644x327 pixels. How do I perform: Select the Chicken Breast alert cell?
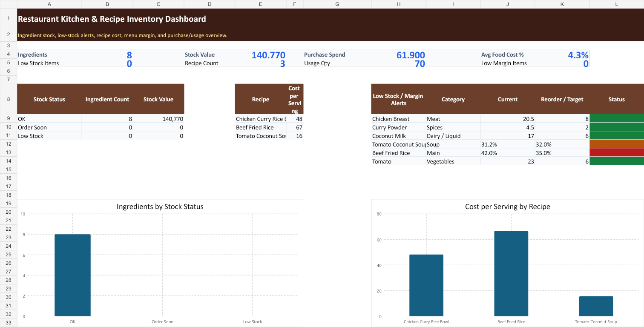click(399, 119)
